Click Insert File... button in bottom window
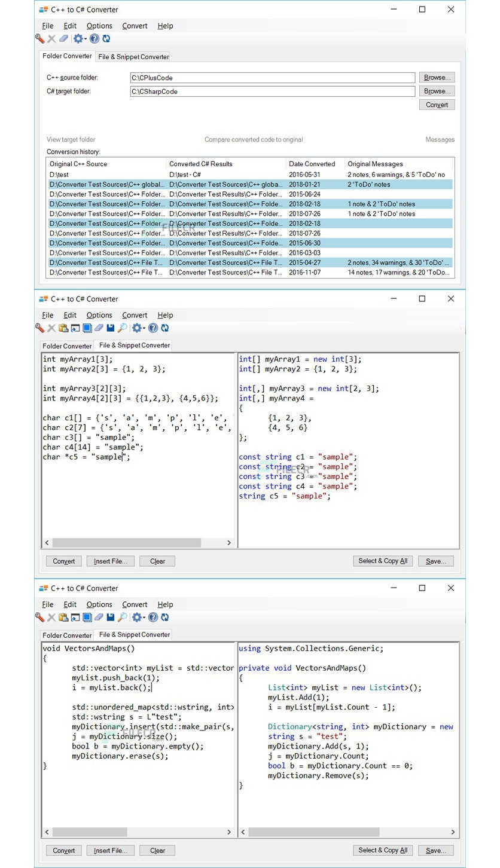 coord(111,850)
